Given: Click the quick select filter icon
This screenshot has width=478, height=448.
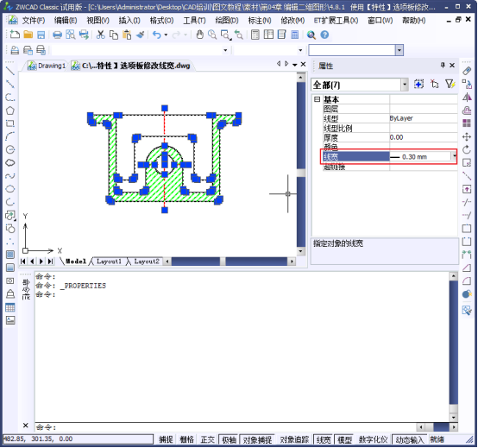Looking at the screenshot, I should (x=450, y=85).
